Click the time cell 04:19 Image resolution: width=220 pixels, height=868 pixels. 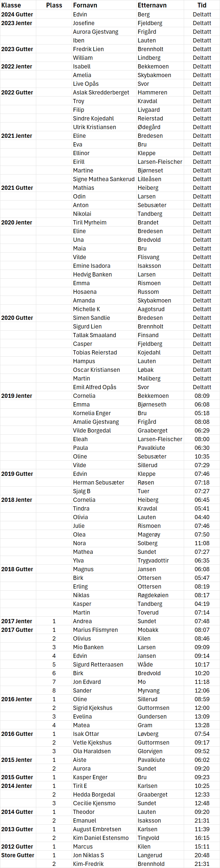tap(202, 604)
